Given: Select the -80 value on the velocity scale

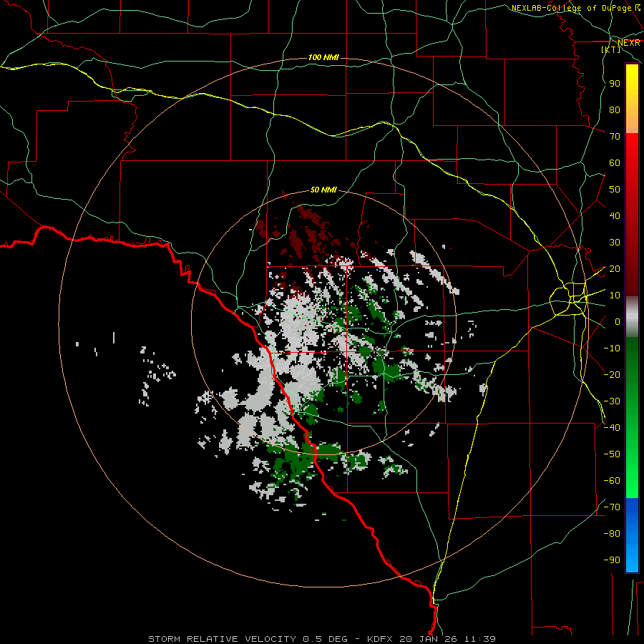Looking at the screenshot, I should [612, 534].
